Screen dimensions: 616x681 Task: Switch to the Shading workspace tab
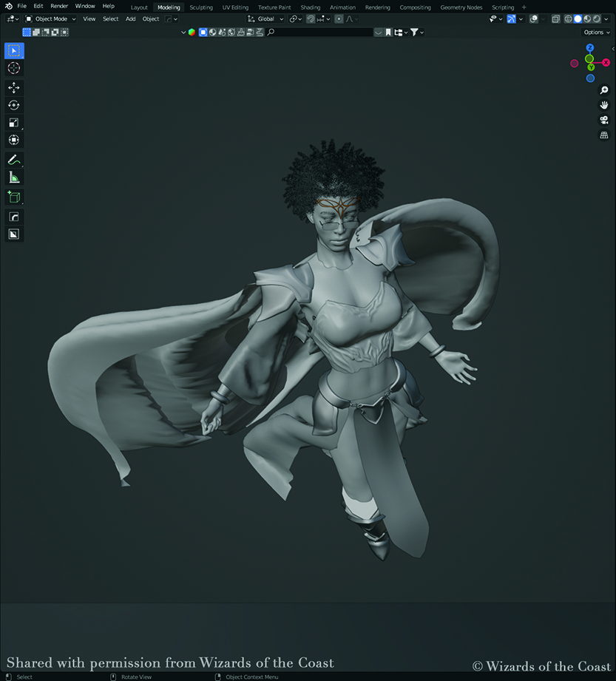pyautogui.click(x=310, y=7)
